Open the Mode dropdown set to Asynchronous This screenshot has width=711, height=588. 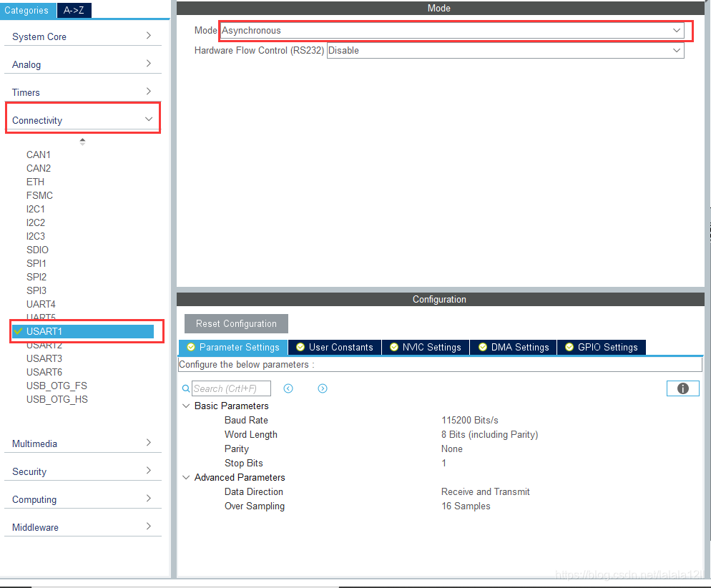452,30
